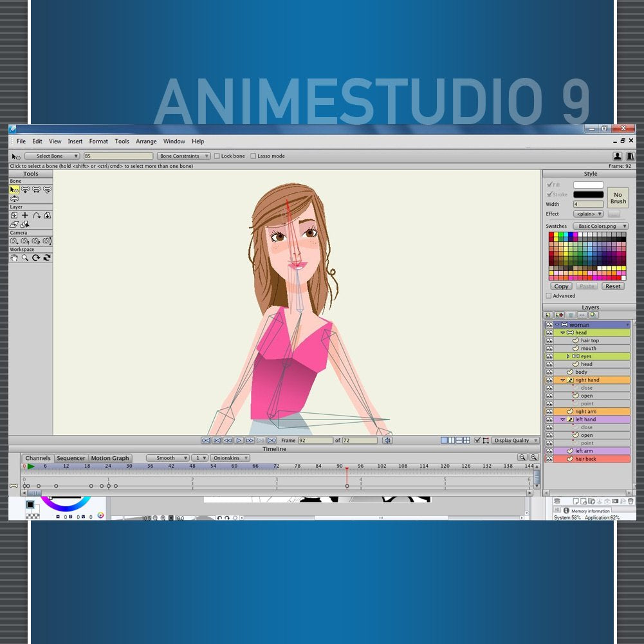Screen dimensions: 644x644
Task: Enable the Lasso mode checkbox
Action: 253,156
